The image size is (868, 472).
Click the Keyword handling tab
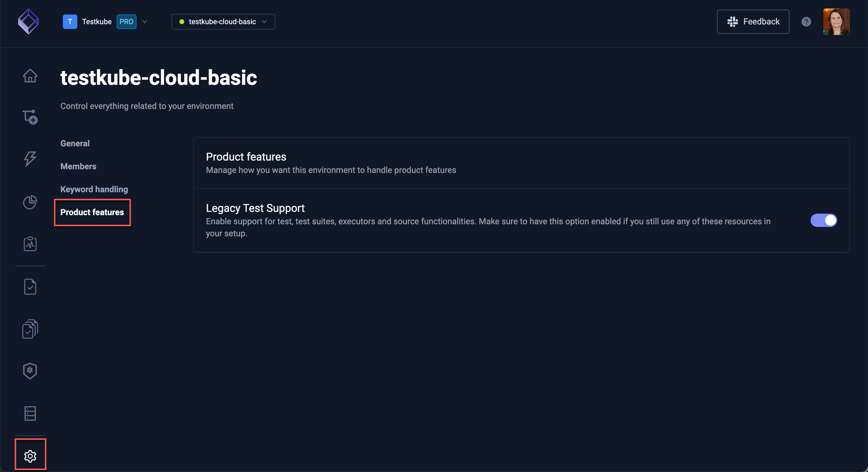click(94, 189)
